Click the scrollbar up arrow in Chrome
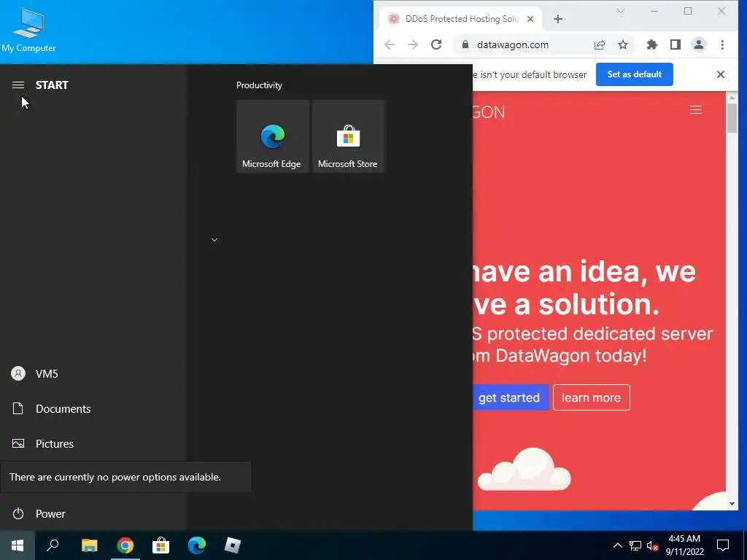747x560 pixels. [732, 98]
